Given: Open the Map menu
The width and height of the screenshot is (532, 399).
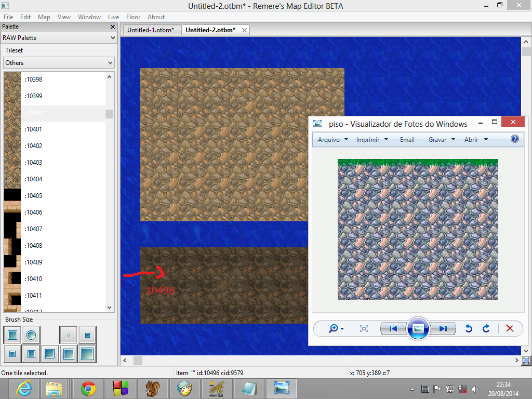Looking at the screenshot, I should pyautogui.click(x=44, y=17).
